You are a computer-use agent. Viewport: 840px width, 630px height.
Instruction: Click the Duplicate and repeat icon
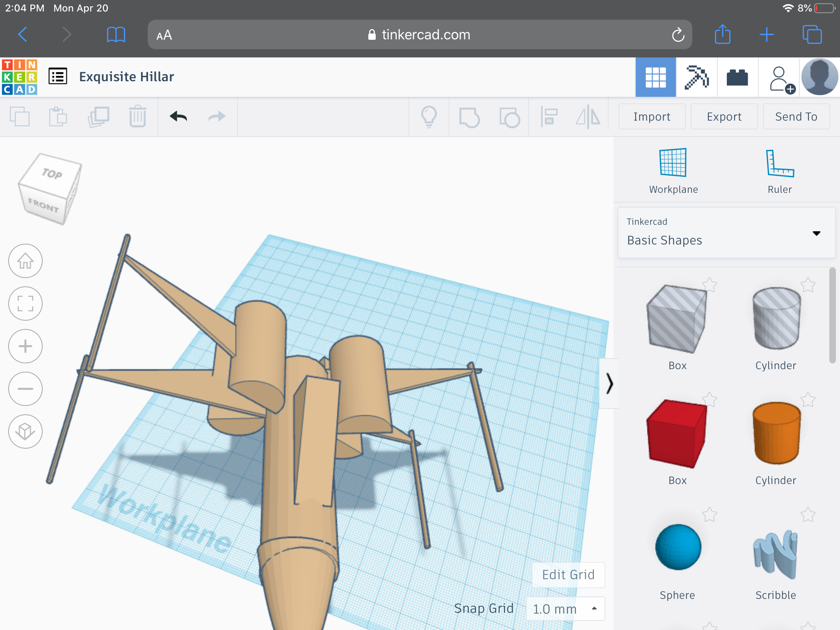pyautogui.click(x=98, y=117)
